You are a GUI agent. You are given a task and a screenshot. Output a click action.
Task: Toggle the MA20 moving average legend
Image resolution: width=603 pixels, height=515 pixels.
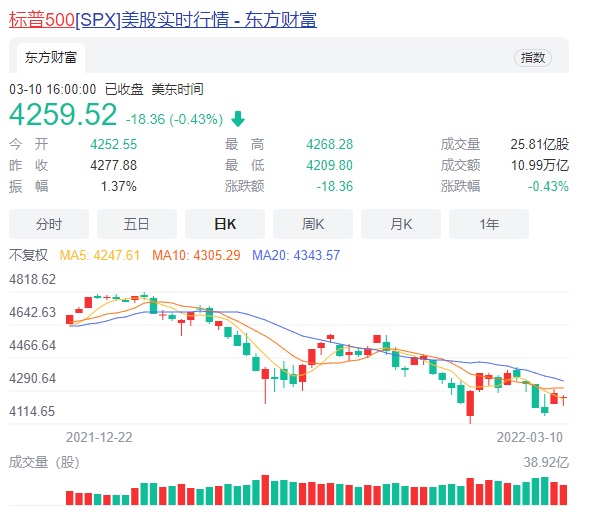click(295, 255)
